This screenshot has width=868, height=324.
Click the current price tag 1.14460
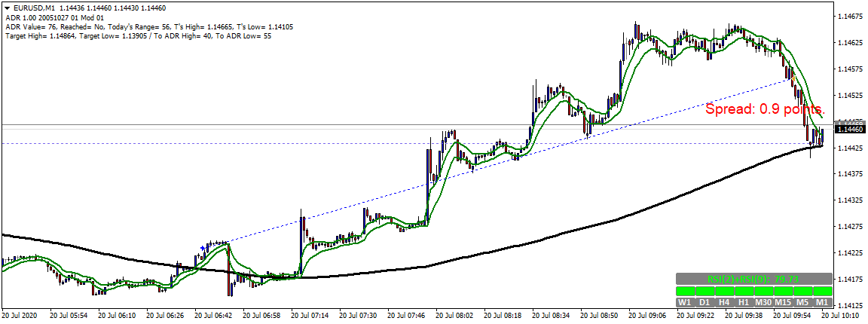850,129
